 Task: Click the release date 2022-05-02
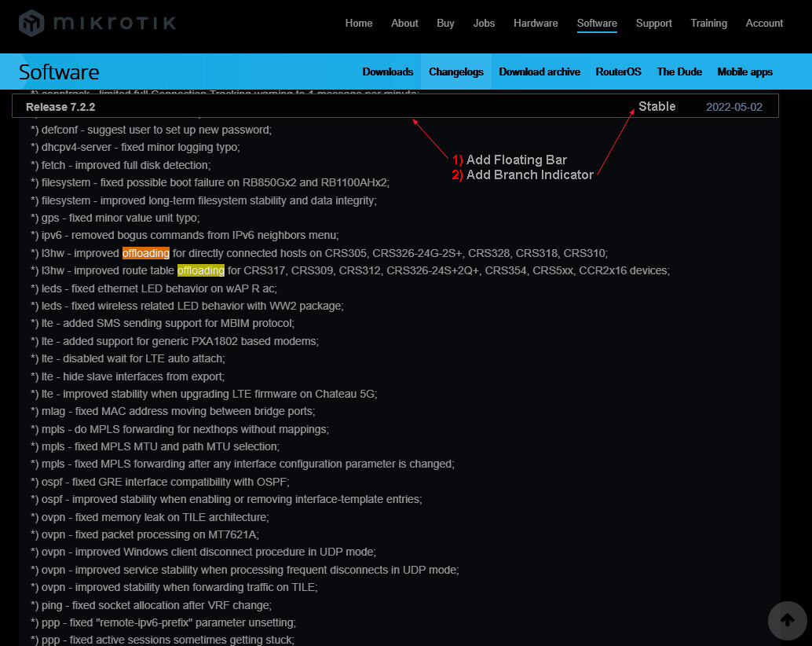734,105
